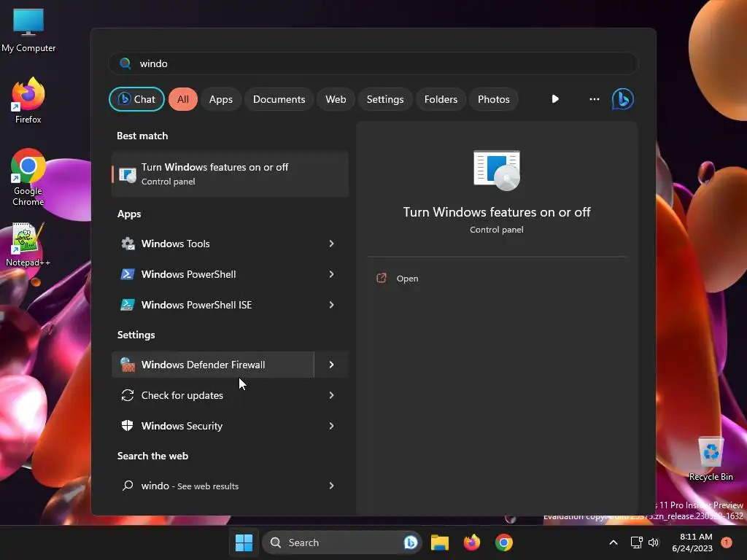
Task: Select the Notepad++ desktop shortcut
Action: 28,245
